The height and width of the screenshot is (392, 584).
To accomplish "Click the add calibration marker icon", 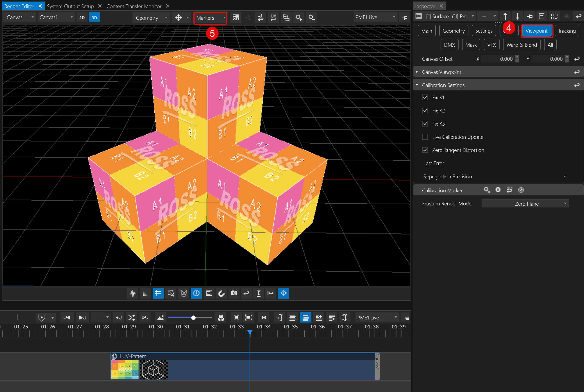I will click(486, 190).
